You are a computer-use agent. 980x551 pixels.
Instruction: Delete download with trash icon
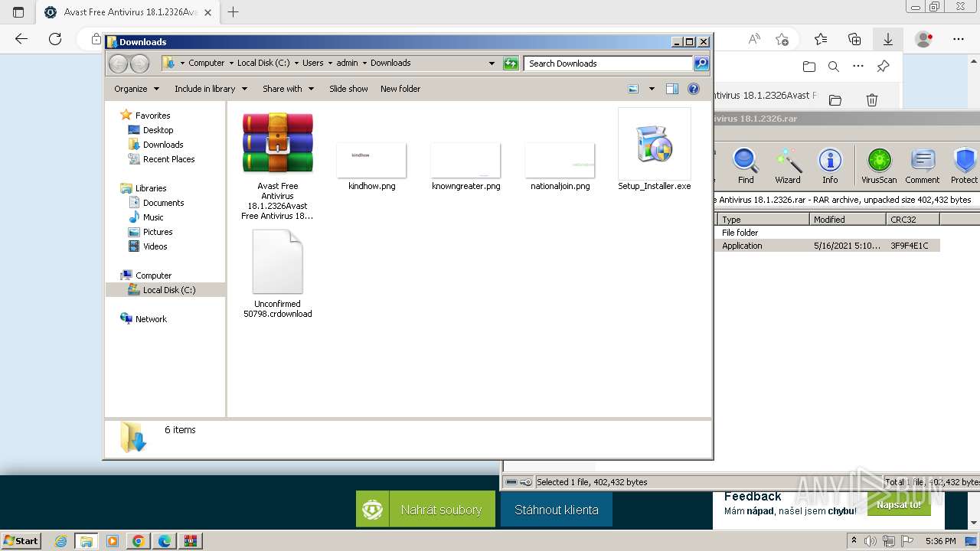pos(871,100)
